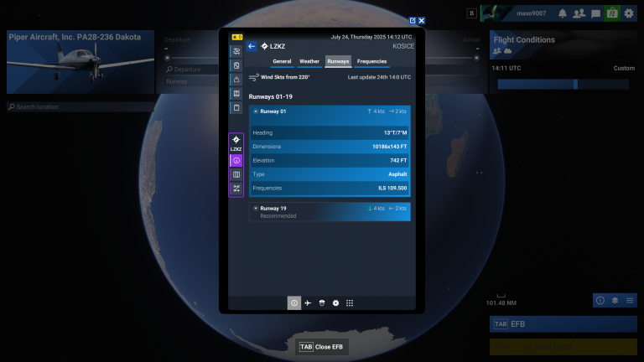Open the green marketplace icon in top bar
Viewport: 644px width, 362px height.
click(612, 13)
